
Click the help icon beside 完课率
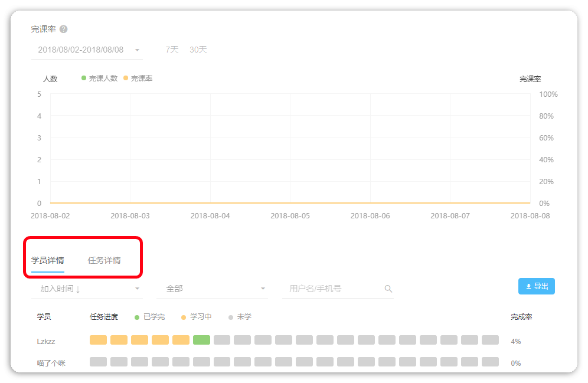coord(64,30)
